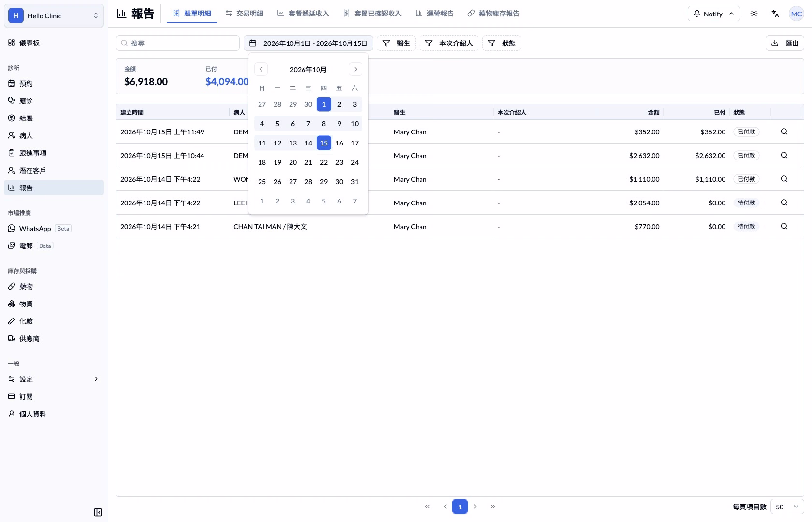The image size is (812, 522).
Task: Click the MC user avatar
Action: [x=796, y=14]
